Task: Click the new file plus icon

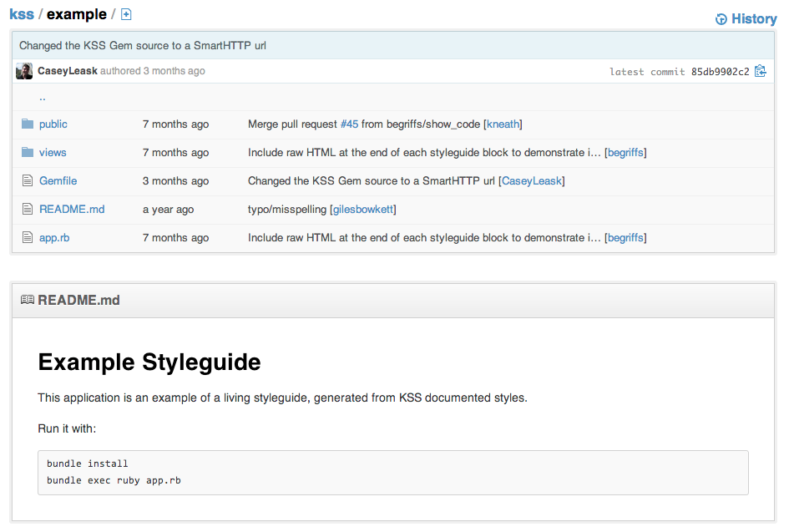Action: tap(126, 14)
